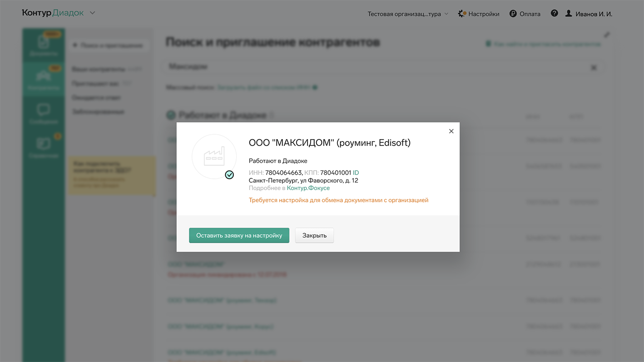
Task: Follow the green ID link after КПП
Action: tap(356, 173)
